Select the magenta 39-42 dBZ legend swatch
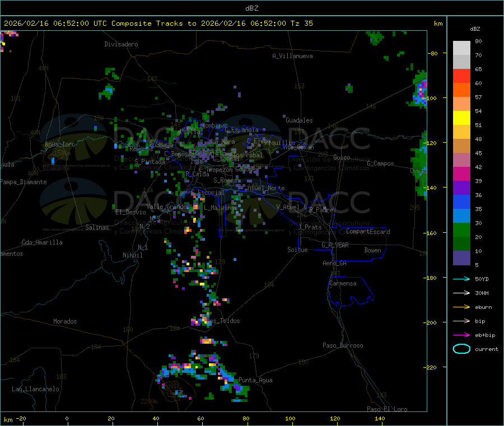 pos(461,174)
